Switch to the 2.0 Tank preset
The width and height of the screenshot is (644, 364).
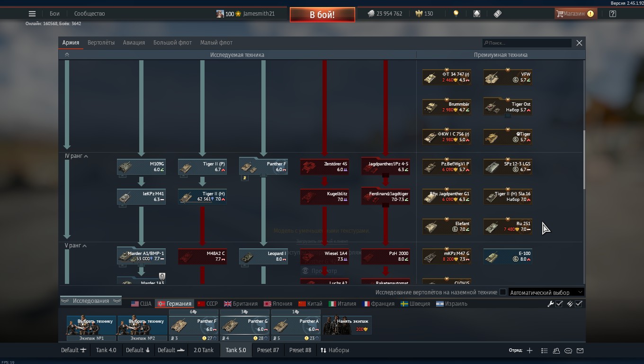(204, 350)
